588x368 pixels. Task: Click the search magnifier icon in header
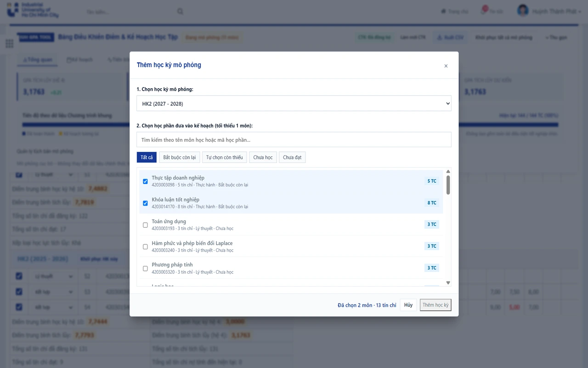tap(180, 11)
